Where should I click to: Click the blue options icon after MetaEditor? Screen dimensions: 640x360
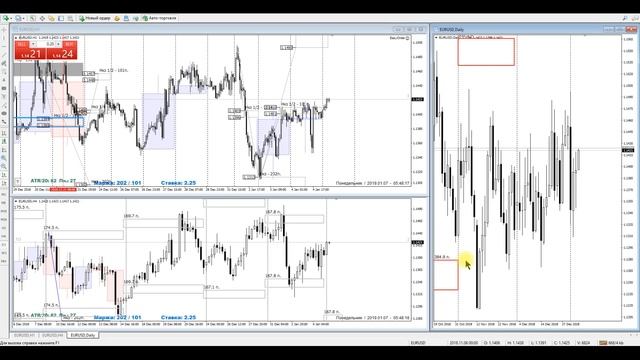point(126,18)
